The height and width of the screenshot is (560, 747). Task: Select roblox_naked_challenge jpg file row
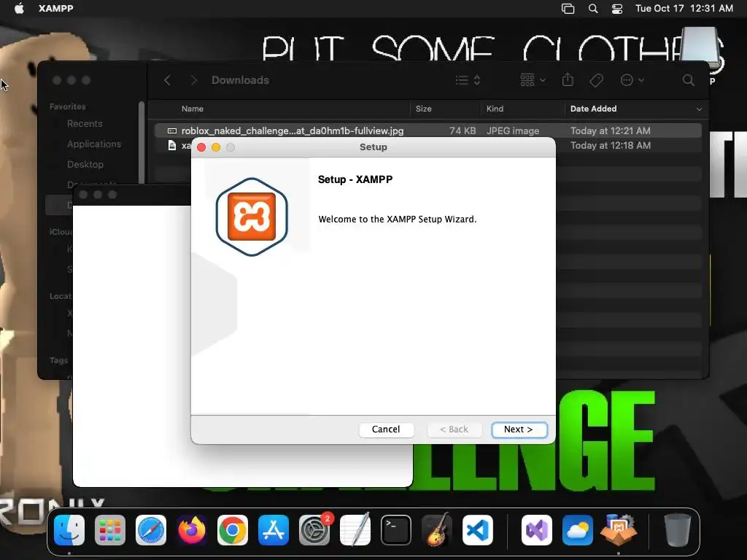(x=427, y=131)
